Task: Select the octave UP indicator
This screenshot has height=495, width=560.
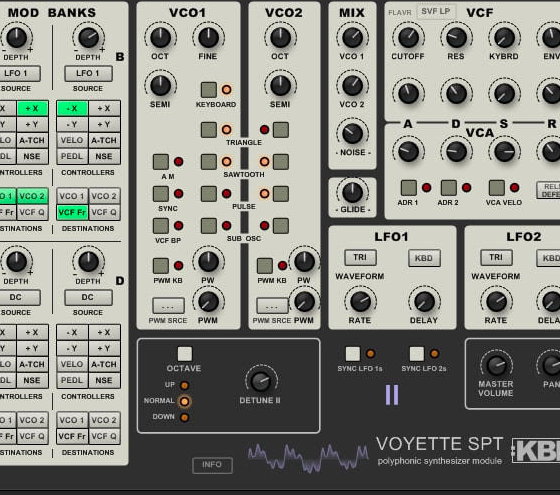Action: 185,385
